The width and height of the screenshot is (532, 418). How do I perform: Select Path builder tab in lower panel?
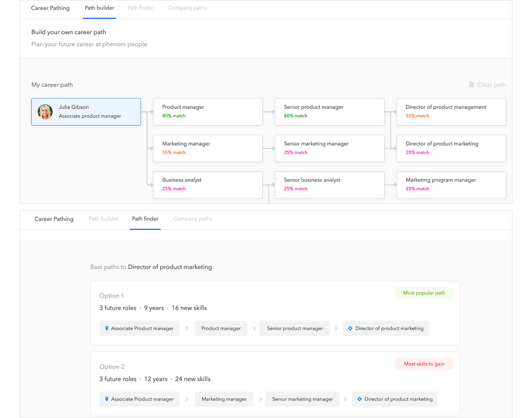coord(104,219)
